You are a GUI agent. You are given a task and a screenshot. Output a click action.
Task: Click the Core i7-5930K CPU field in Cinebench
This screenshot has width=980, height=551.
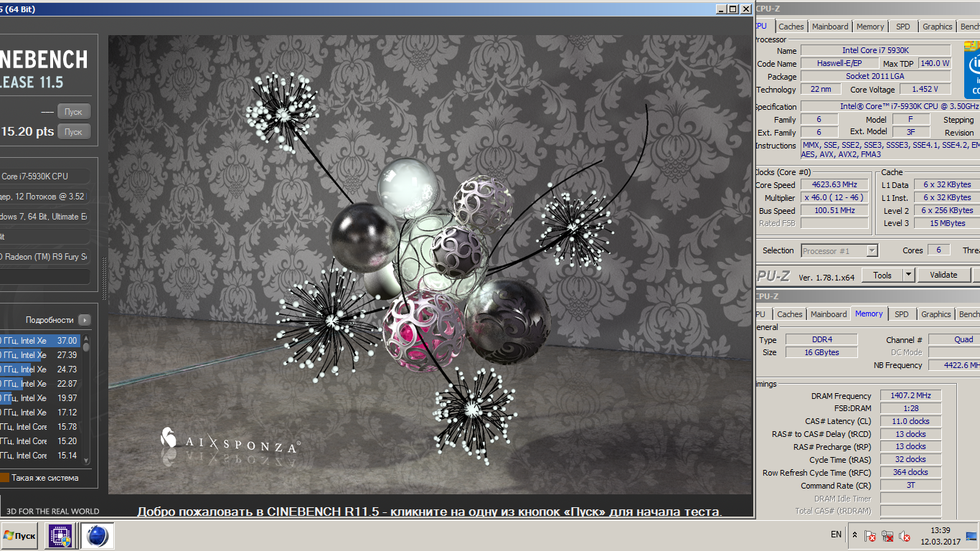coord(45,176)
